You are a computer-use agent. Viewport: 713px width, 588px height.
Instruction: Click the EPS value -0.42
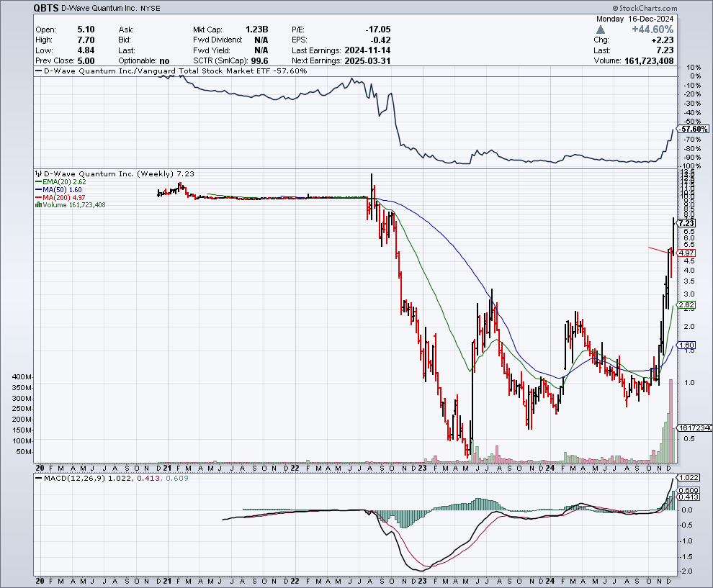tap(380, 40)
